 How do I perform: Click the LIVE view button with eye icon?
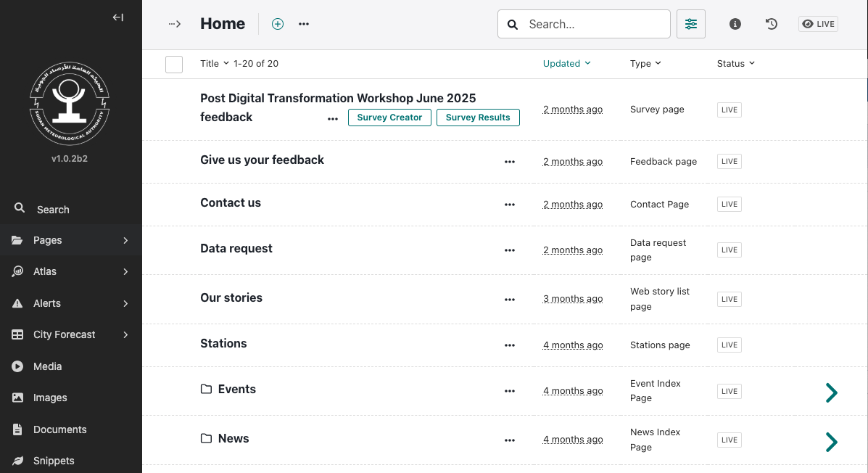818,24
